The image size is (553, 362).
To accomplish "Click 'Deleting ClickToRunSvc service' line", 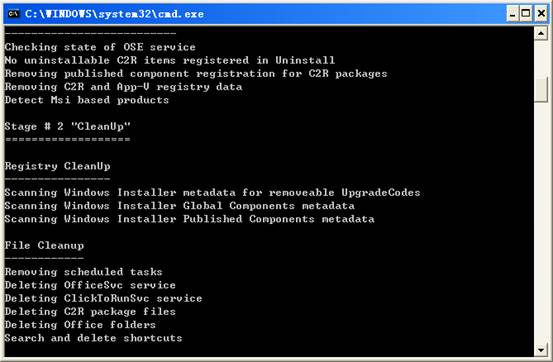I will point(103,298).
